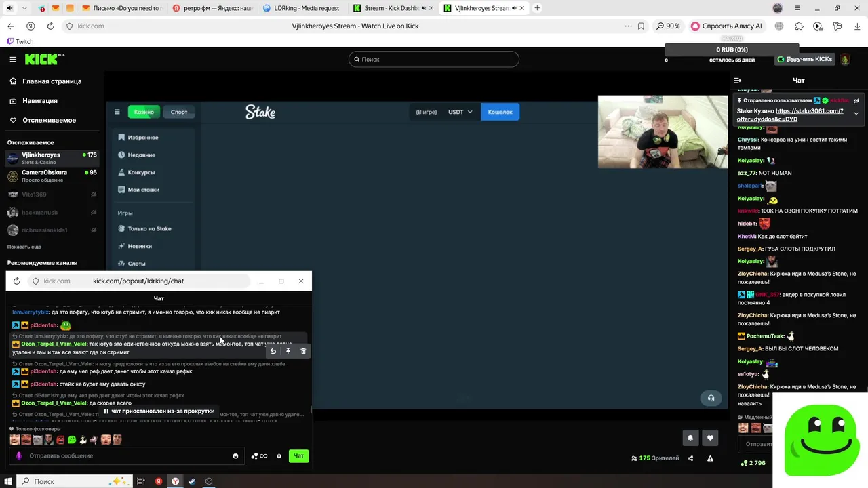This screenshot has width=868, height=488.
Task: Open CameraObskura followed channel
Action: coord(52,176)
